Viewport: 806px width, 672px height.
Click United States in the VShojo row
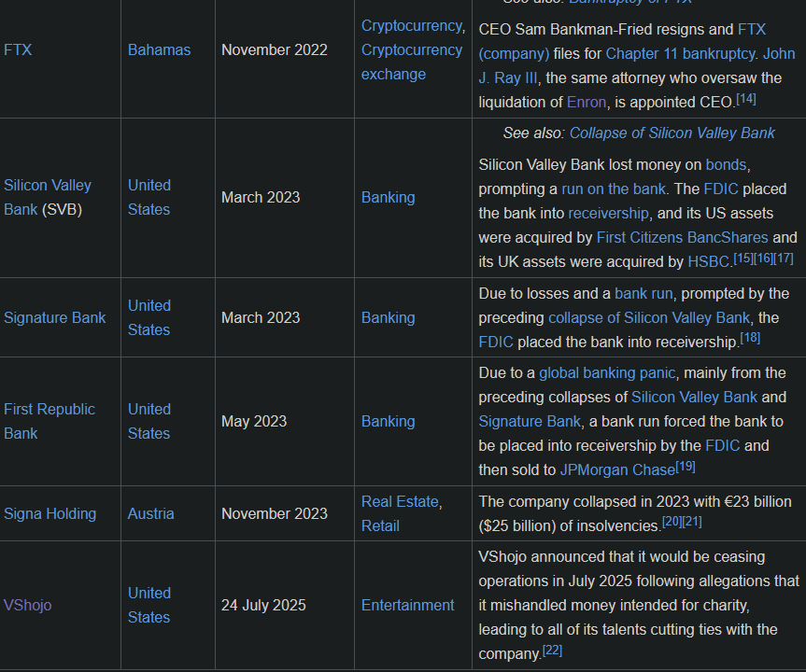[149, 605]
